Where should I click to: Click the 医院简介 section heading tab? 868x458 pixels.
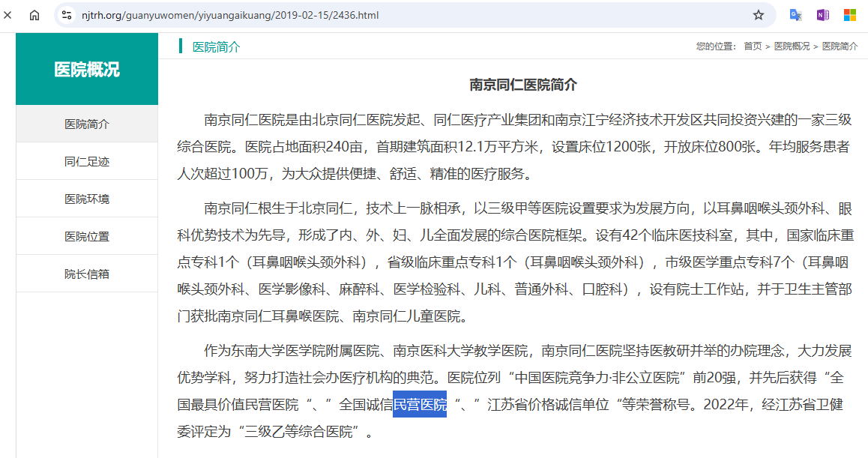tap(216, 46)
